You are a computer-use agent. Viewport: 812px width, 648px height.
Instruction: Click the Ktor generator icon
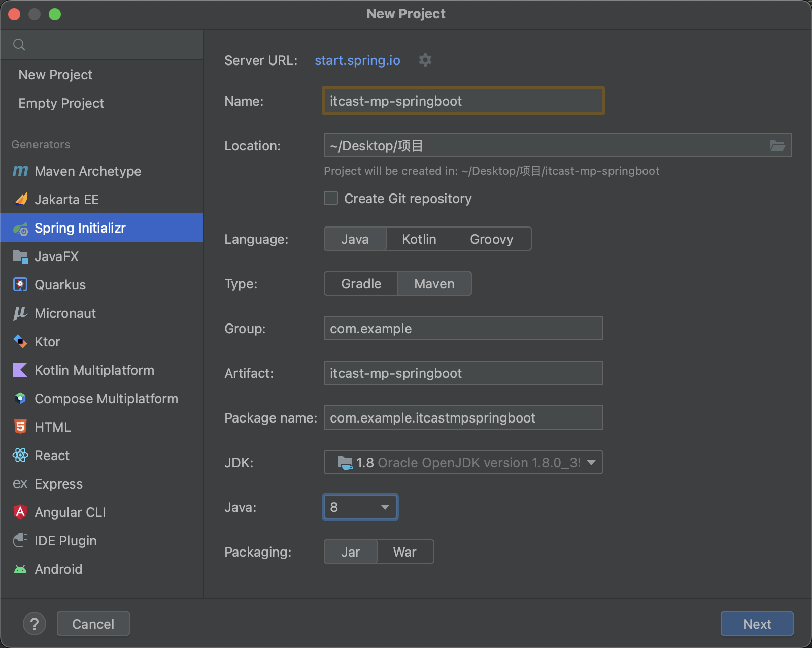point(20,342)
